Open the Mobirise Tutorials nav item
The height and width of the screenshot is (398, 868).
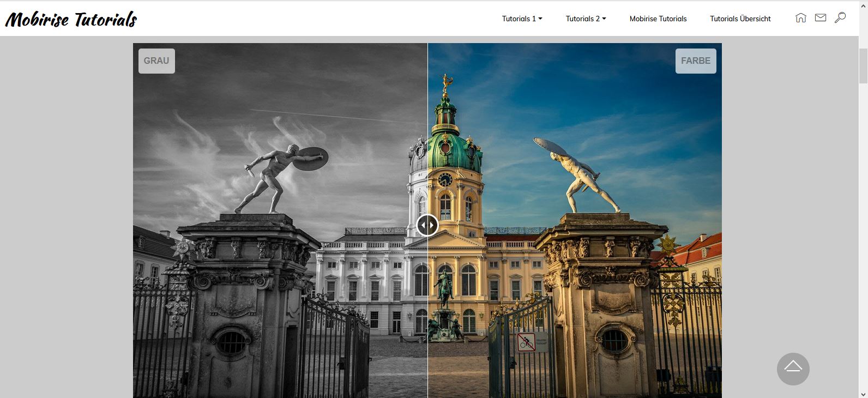pos(658,19)
